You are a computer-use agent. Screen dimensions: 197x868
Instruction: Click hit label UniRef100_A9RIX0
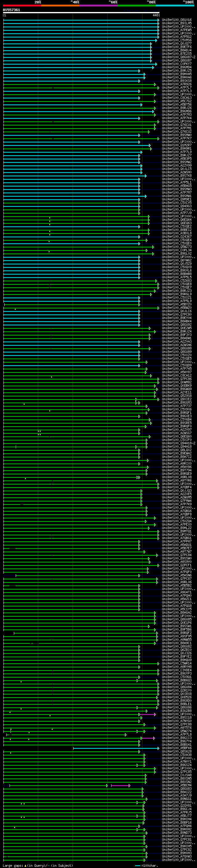[177, 463]
